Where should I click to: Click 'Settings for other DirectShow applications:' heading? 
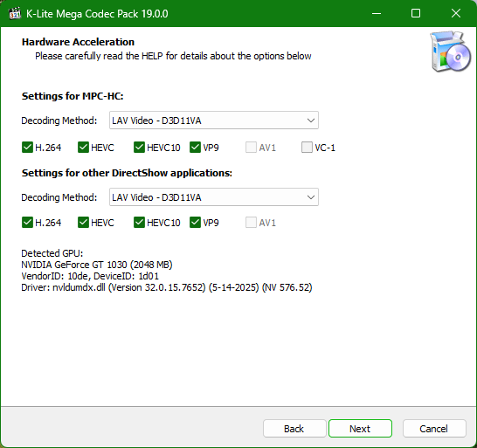click(127, 173)
